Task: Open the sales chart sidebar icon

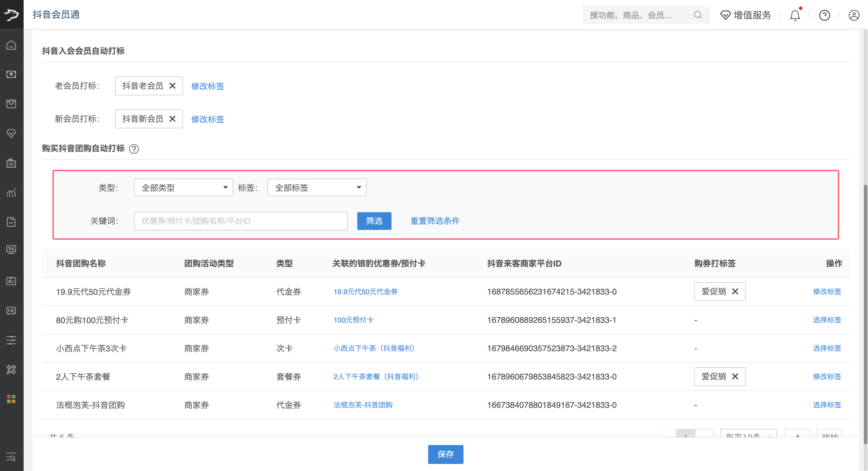Action: 11,192
